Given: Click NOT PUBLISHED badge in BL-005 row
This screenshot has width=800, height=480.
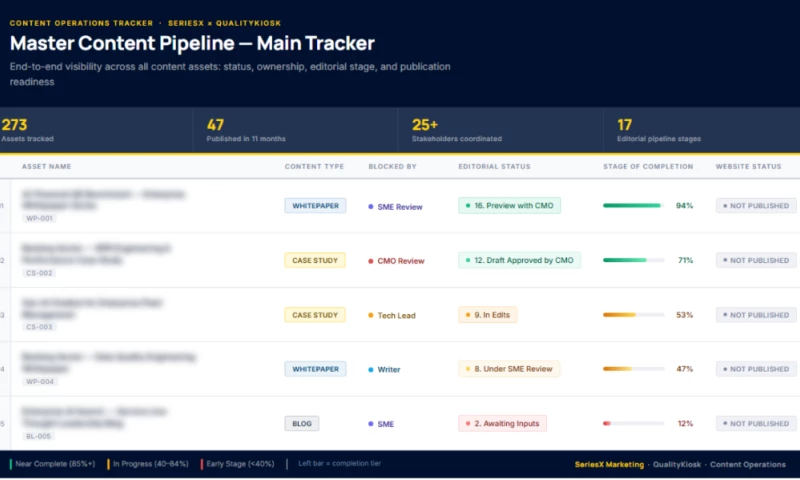Looking at the screenshot, I should (756, 423).
